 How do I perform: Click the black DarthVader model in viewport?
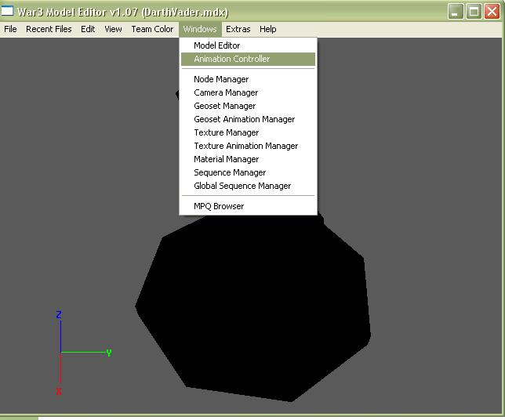[x=254, y=309]
